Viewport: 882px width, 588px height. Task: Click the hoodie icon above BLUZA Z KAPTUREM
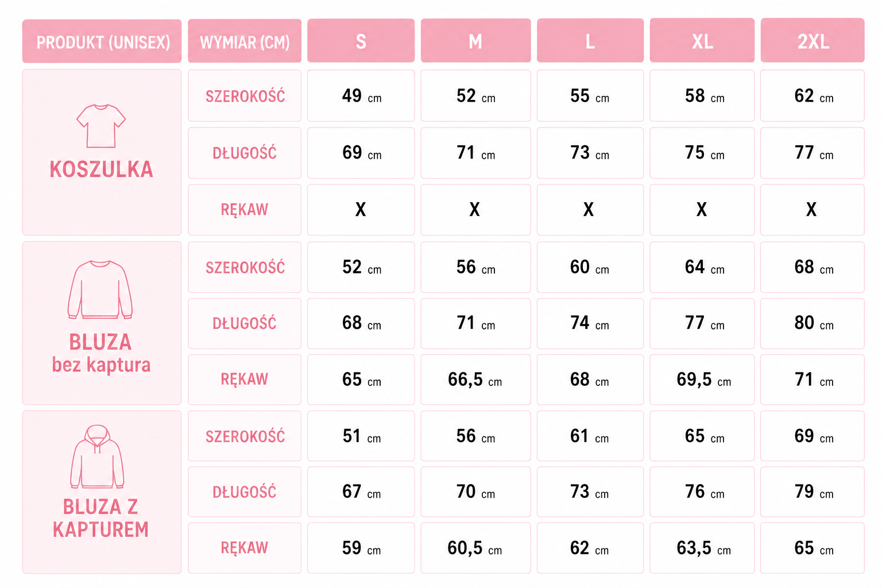(x=98, y=457)
